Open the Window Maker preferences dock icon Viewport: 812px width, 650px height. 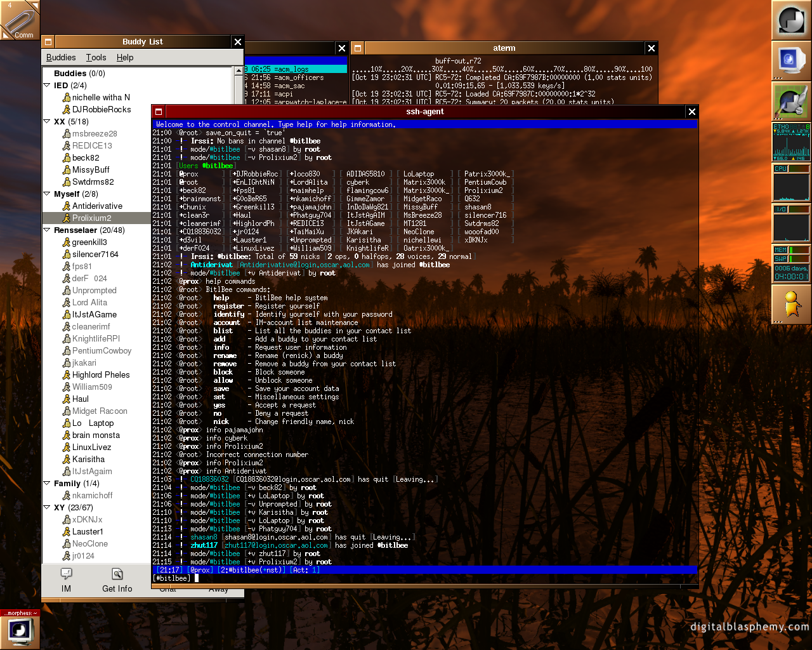(x=791, y=102)
